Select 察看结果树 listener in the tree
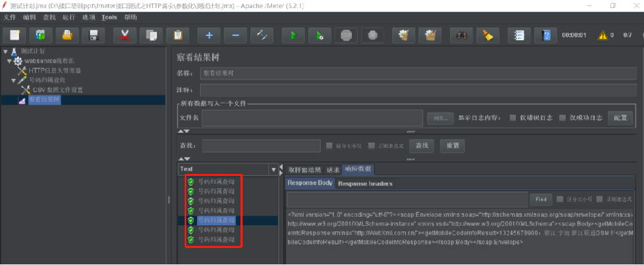 (x=45, y=100)
